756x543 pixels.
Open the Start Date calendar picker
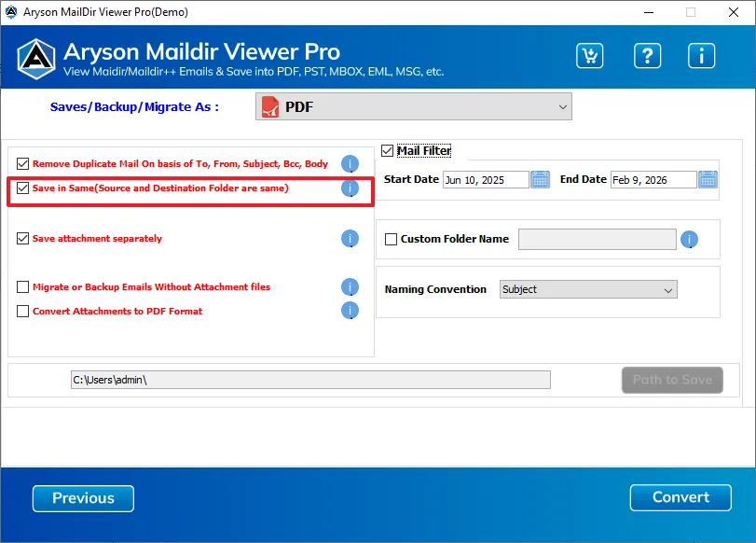(x=540, y=180)
